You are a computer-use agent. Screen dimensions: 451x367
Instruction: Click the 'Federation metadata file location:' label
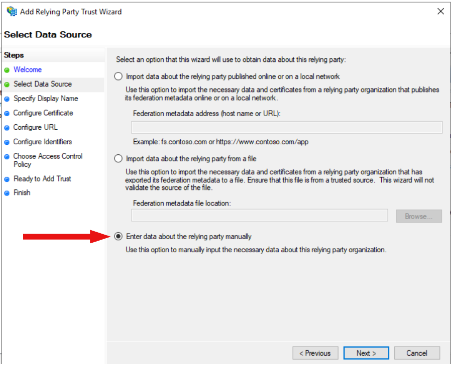(x=182, y=203)
